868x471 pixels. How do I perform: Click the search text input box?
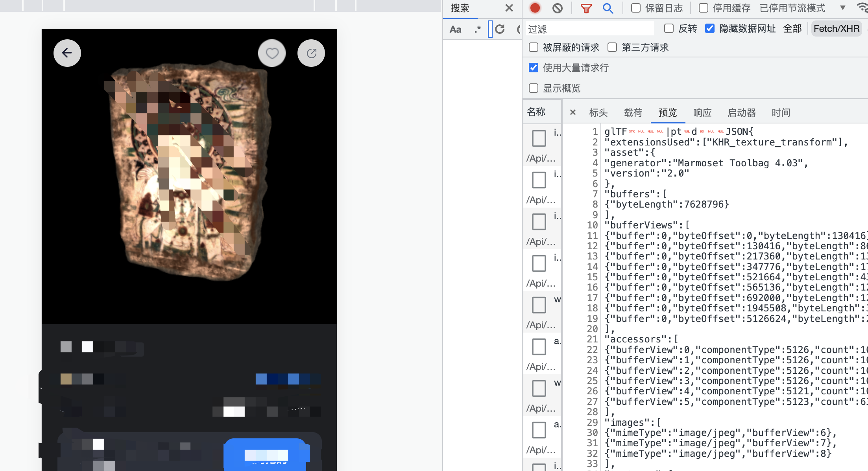pos(490,29)
